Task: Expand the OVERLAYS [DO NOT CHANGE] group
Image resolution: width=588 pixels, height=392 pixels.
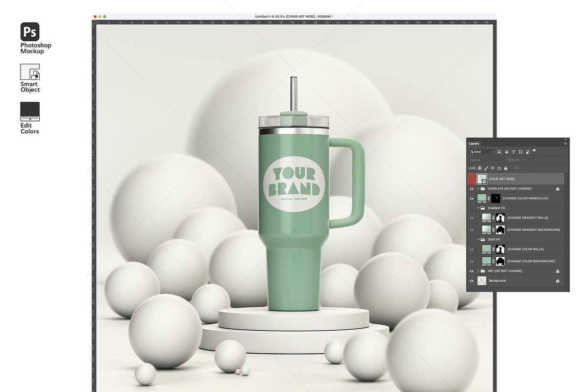Action: point(478,189)
